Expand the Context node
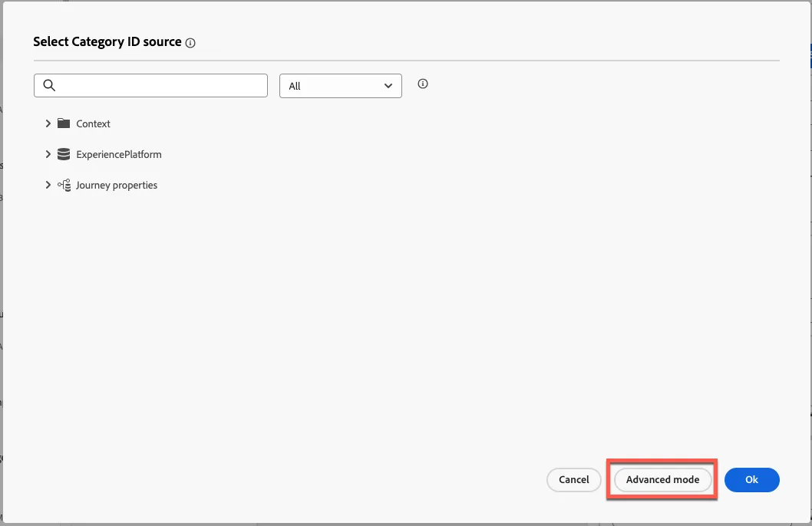 pyautogui.click(x=48, y=123)
